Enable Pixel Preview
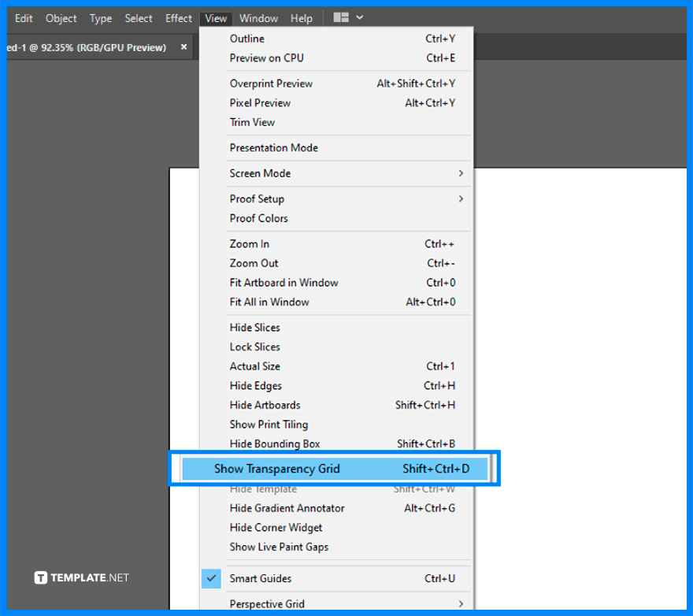693x616 pixels. (260, 102)
